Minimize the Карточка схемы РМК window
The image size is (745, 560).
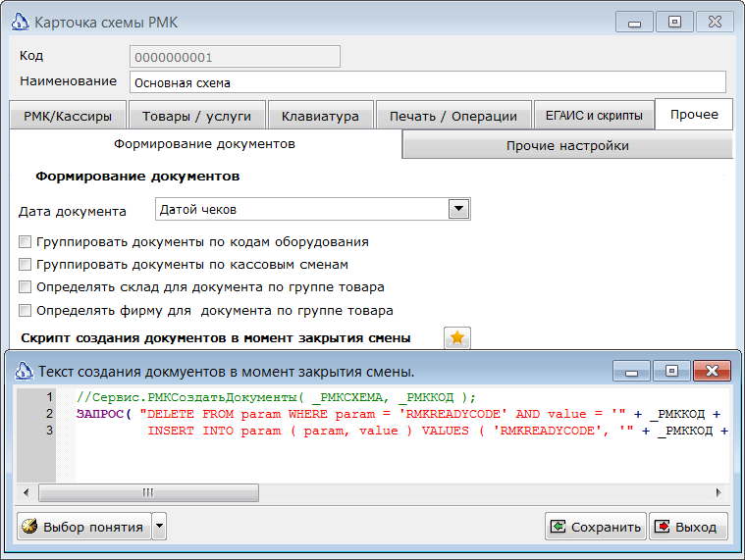(x=634, y=22)
